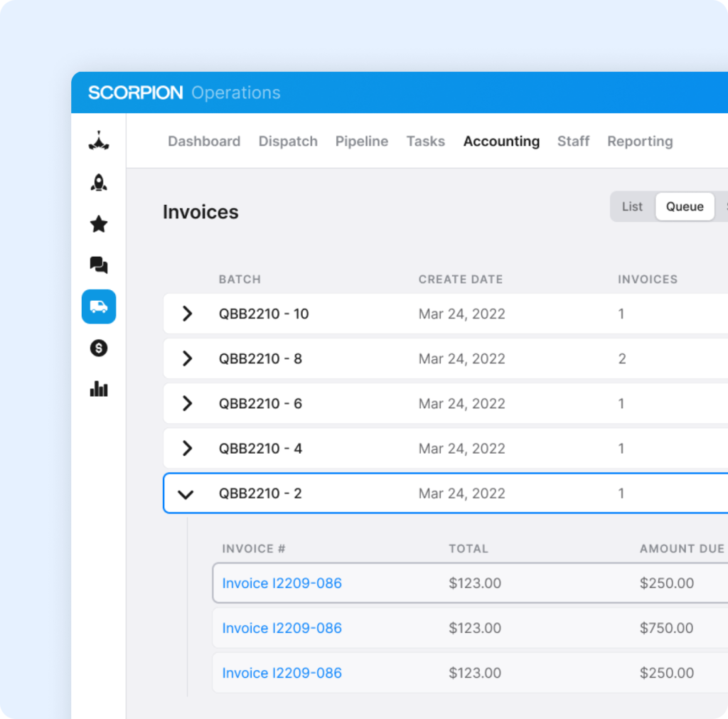
Task: Click the CREATE DATE column header
Action: [461, 279]
